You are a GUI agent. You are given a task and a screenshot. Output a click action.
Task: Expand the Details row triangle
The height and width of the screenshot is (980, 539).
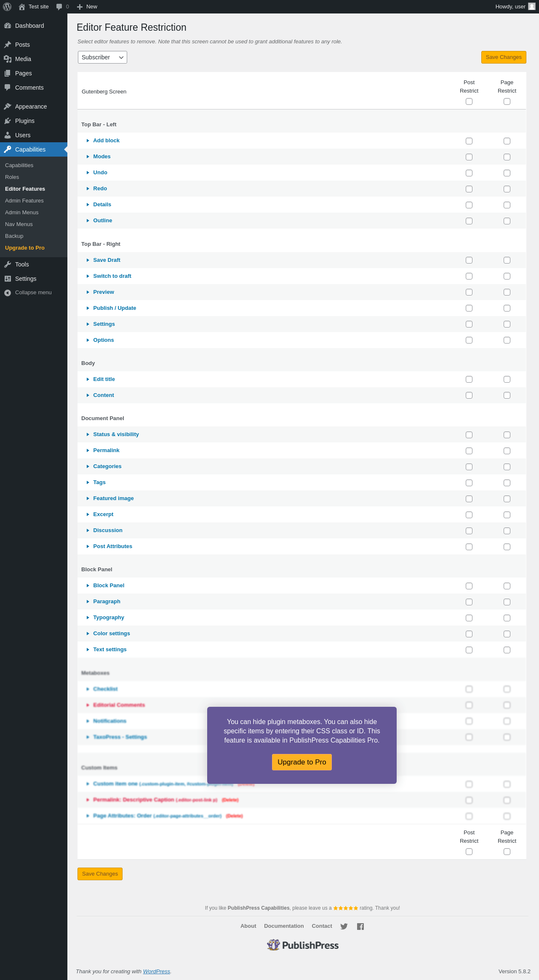coord(88,205)
